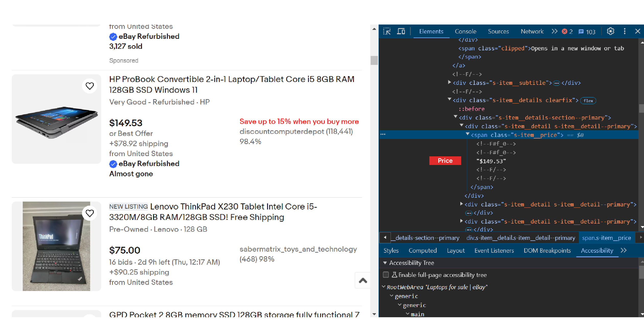This screenshot has width=644, height=327.
Task: Close the DevTools panel
Action: [638, 31]
